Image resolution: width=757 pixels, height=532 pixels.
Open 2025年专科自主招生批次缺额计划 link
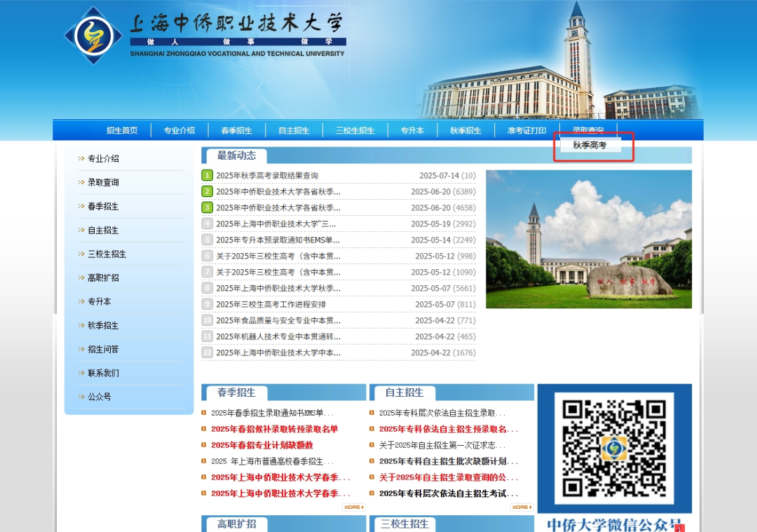click(x=449, y=461)
